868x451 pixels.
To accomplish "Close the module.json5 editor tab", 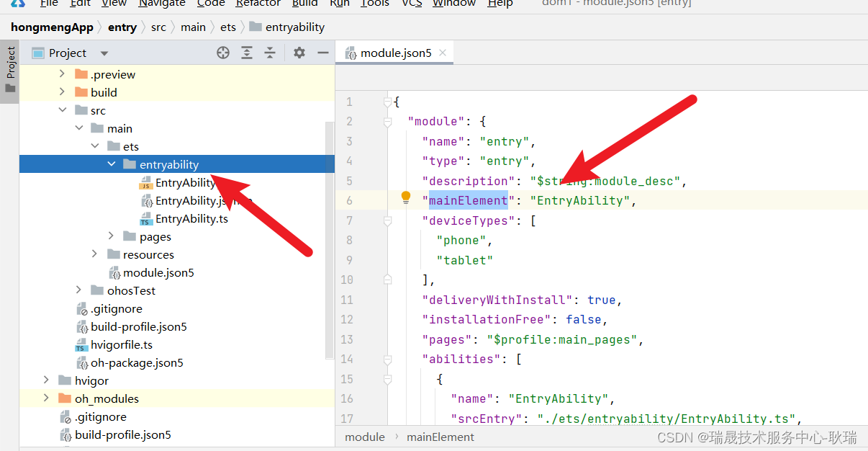I will 443,53.
